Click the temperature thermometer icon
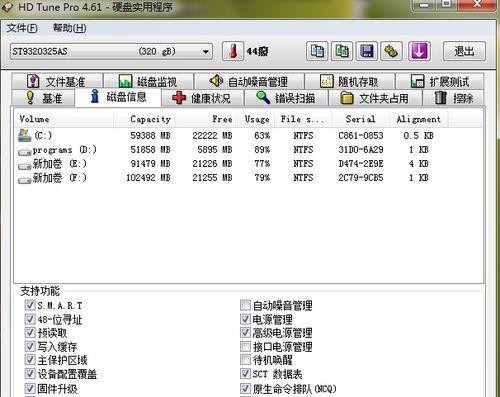 (x=233, y=51)
